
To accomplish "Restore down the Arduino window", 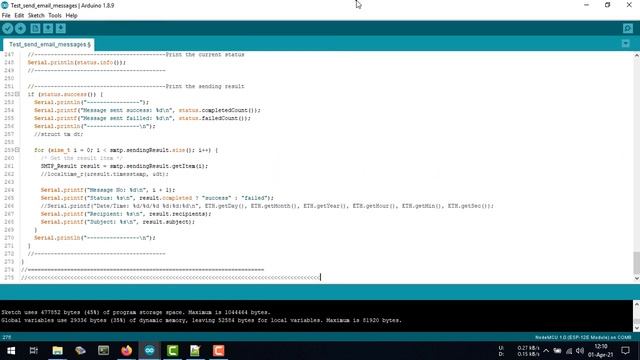I will point(608,5).
